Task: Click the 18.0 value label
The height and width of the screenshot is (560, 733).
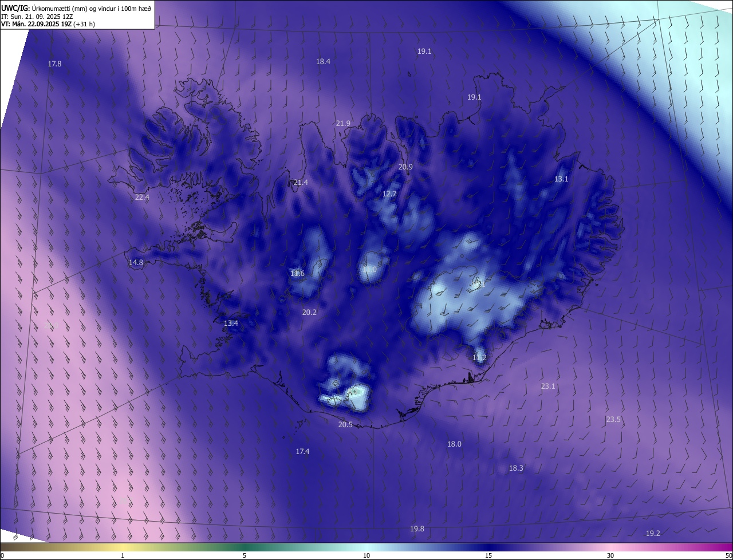Action: [454, 444]
